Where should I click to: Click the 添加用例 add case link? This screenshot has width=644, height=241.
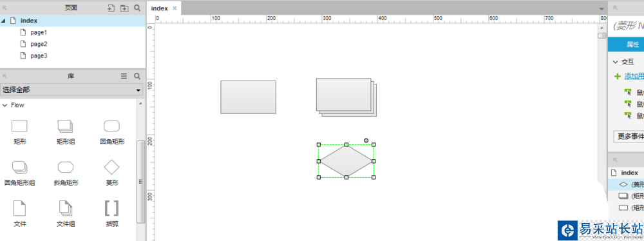[634, 77]
